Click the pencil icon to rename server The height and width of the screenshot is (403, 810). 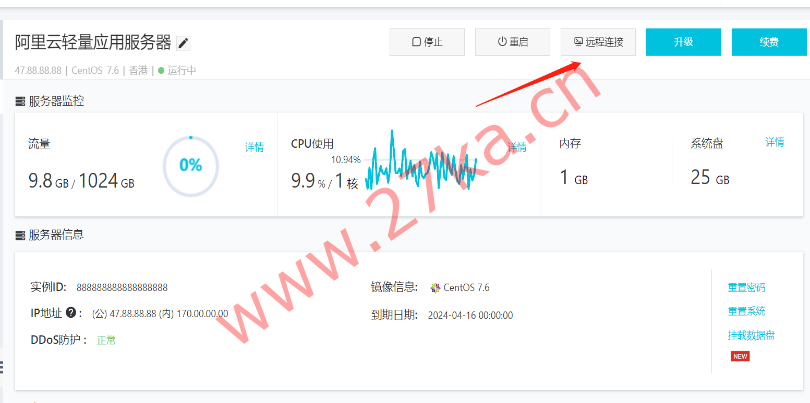[183, 43]
